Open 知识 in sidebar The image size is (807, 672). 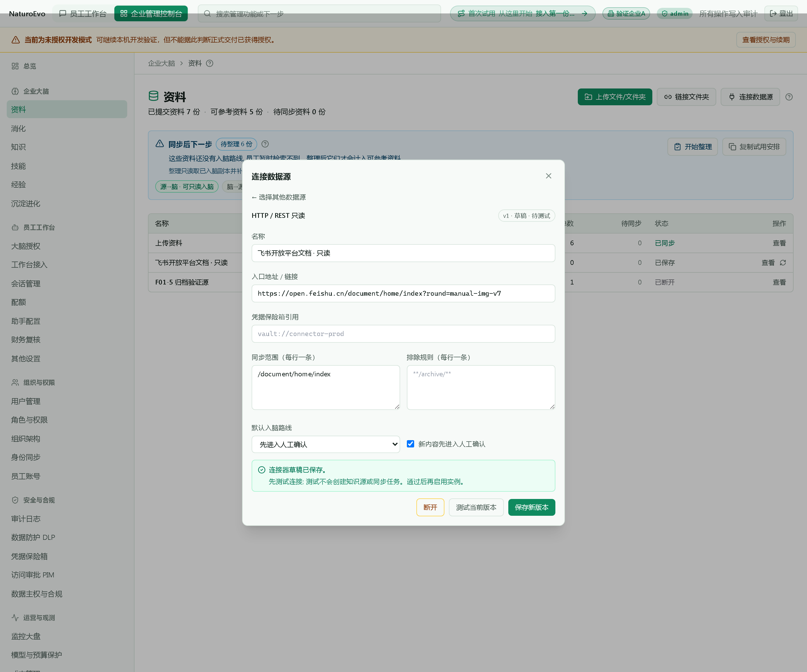pyautogui.click(x=18, y=147)
